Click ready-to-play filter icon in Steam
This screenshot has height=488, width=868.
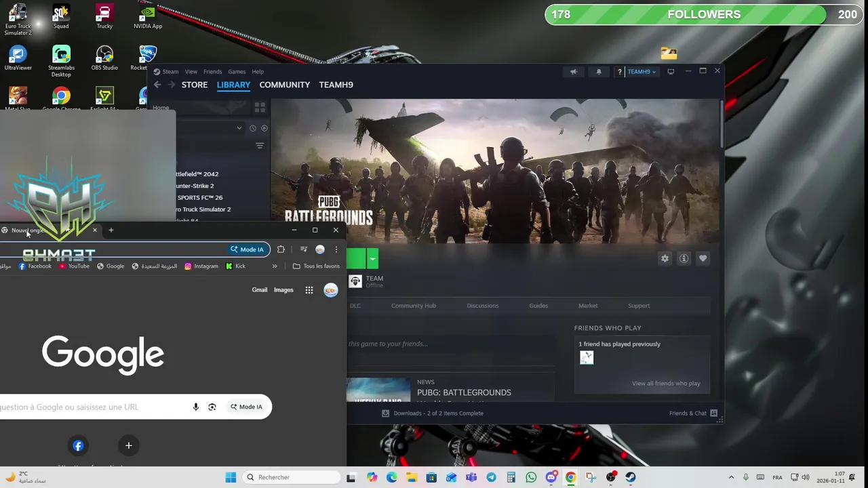[264, 128]
